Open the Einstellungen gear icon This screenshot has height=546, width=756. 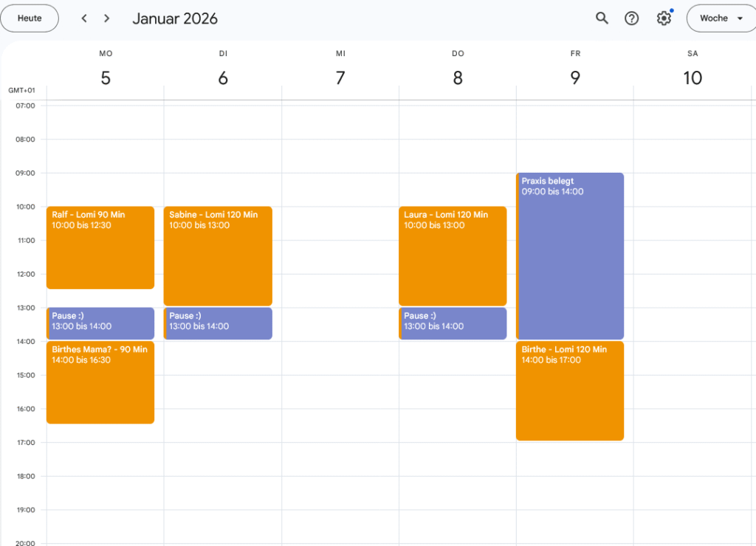pos(663,18)
